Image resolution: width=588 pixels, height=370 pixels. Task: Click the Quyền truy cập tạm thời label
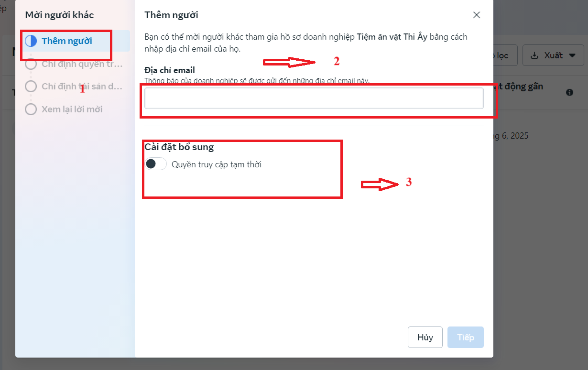[217, 164]
